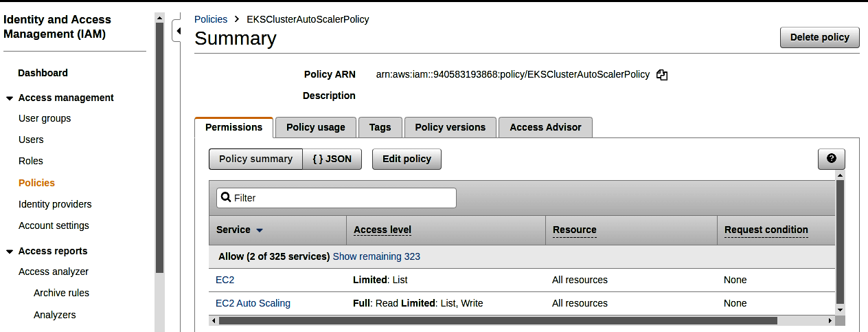Click 'Full: Read Limited: List, Write' cell
This screenshot has height=332, width=868.
click(x=418, y=303)
